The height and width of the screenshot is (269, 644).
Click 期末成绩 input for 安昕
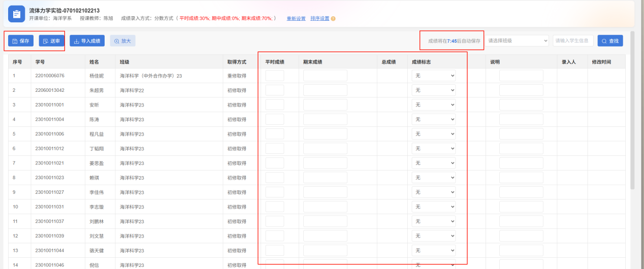coord(325,105)
